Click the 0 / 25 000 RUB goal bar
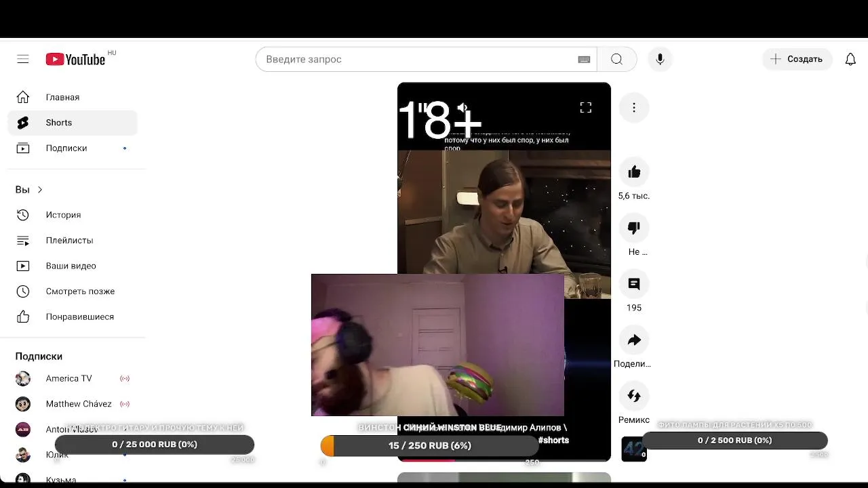Viewport: 868px width, 488px height. pos(155,445)
